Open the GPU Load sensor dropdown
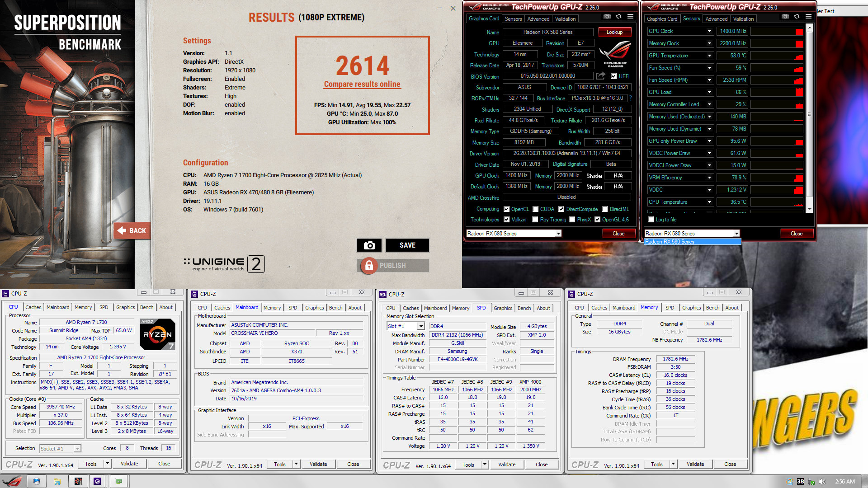The width and height of the screenshot is (868, 488). pos(709,92)
